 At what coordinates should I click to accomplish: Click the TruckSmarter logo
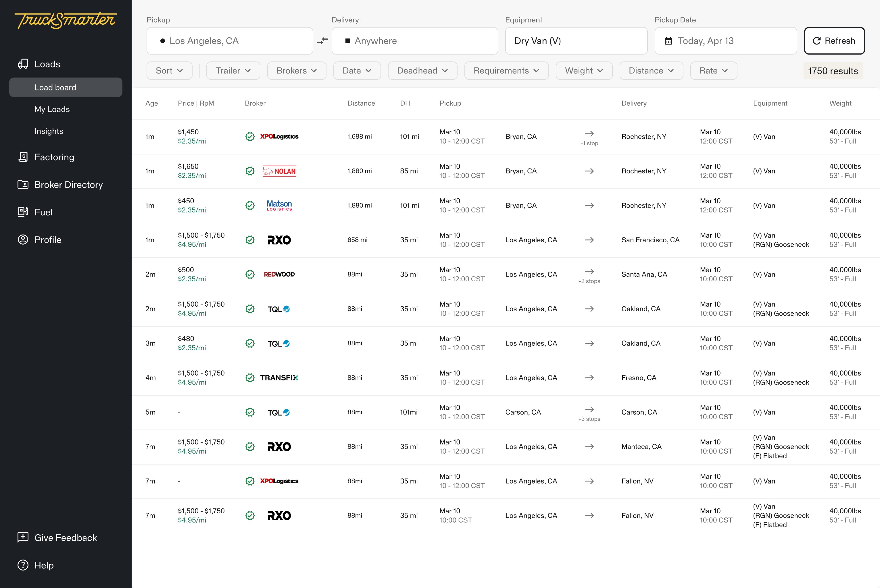coord(66,20)
